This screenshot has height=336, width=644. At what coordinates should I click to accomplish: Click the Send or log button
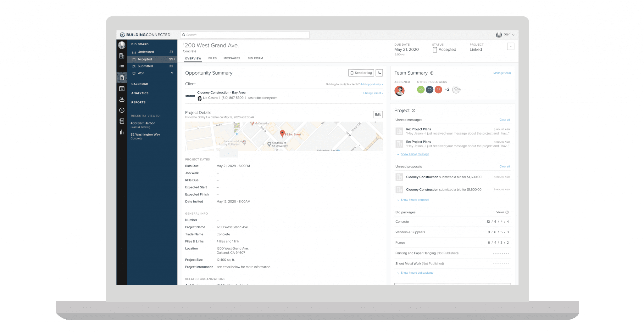tap(361, 73)
